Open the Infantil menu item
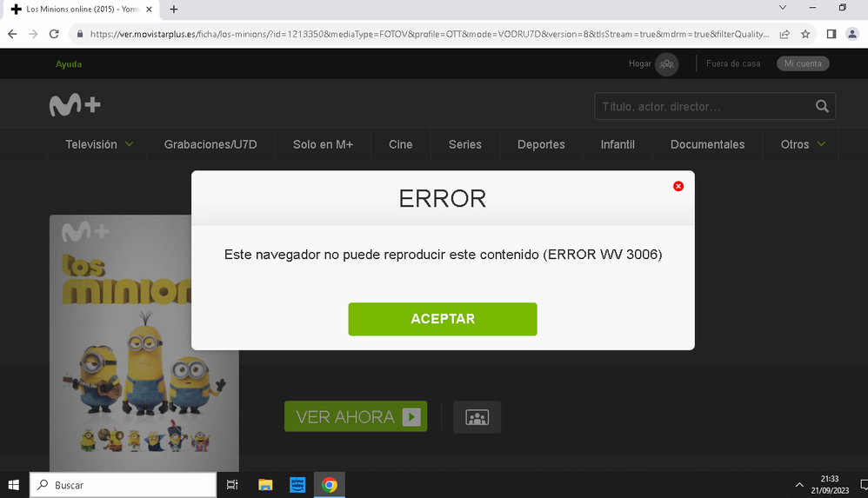 click(x=618, y=144)
